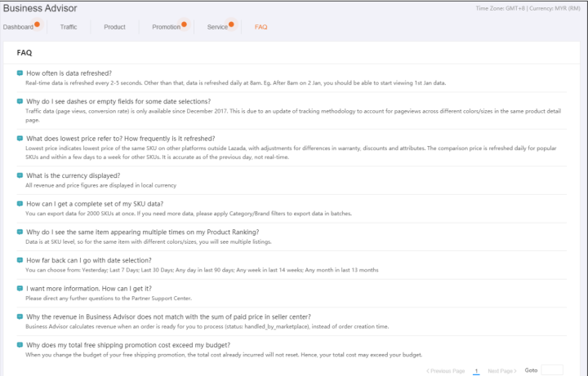Go to the Product tab
This screenshot has height=376, width=588.
point(114,27)
